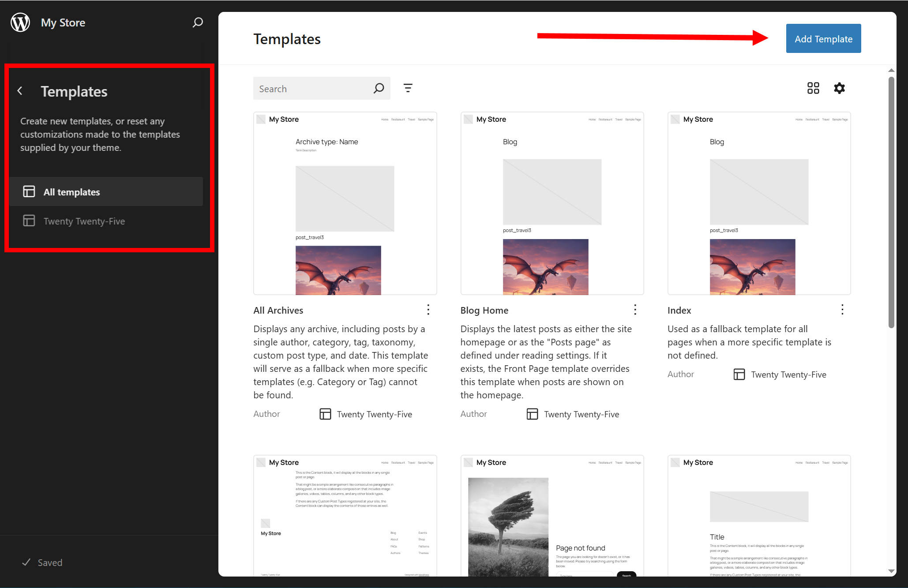Image resolution: width=908 pixels, height=588 pixels.
Task: Open the site search magnifier in sidebar
Action: (198, 22)
